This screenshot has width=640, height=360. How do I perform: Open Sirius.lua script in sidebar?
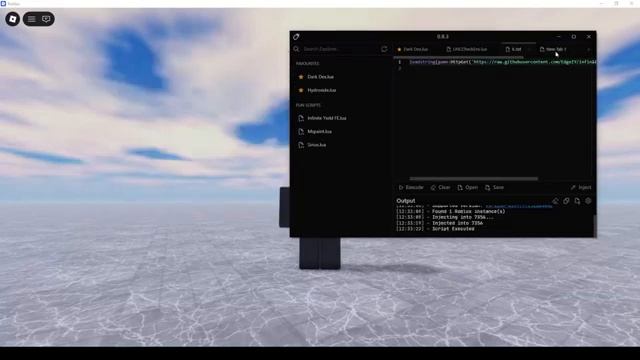tap(317, 145)
